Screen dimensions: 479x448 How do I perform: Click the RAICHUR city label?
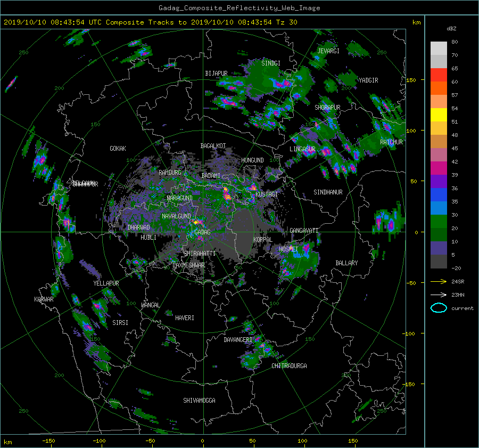point(391,142)
